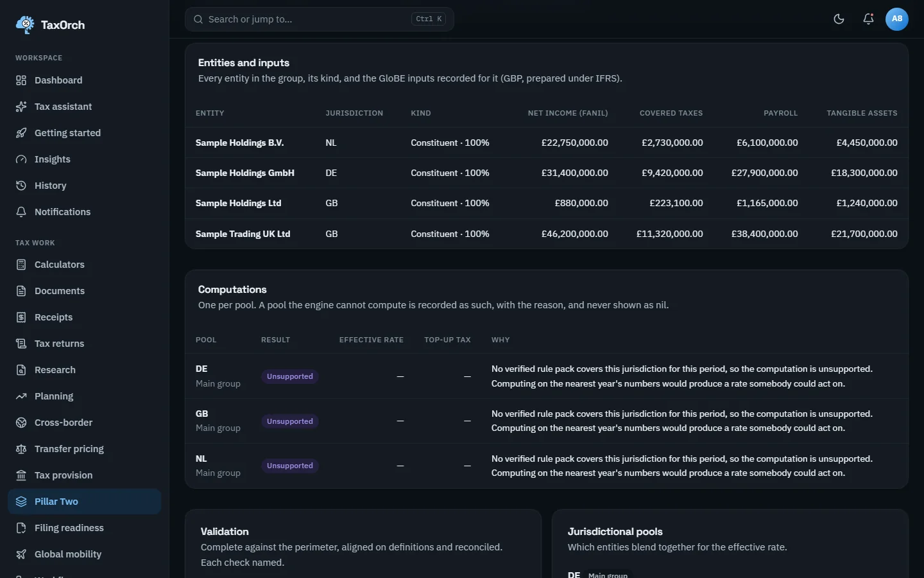Click the search magnifier icon

[198, 19]
